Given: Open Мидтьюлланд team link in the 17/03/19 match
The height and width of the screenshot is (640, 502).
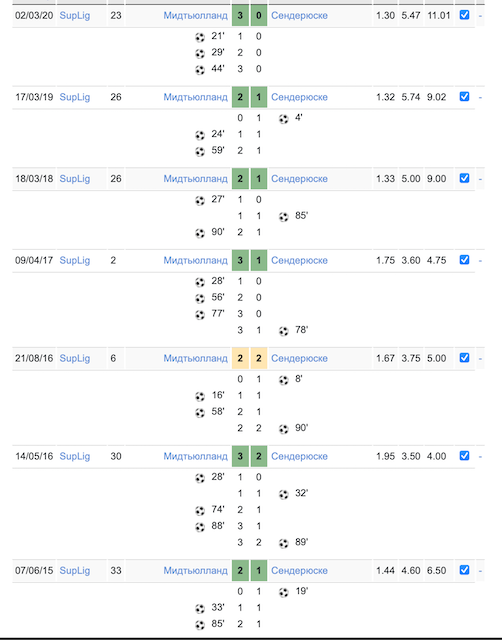Looking at the screenshot, I should (195, 97).
